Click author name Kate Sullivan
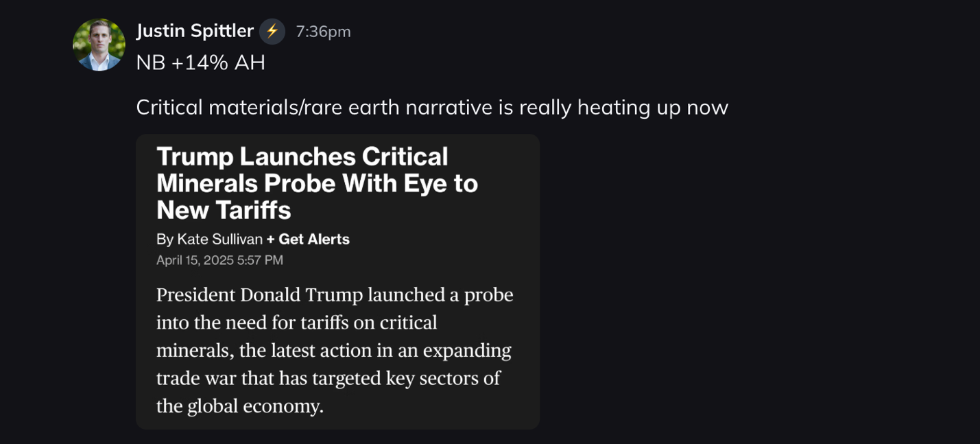 click(x=219, y=239)
